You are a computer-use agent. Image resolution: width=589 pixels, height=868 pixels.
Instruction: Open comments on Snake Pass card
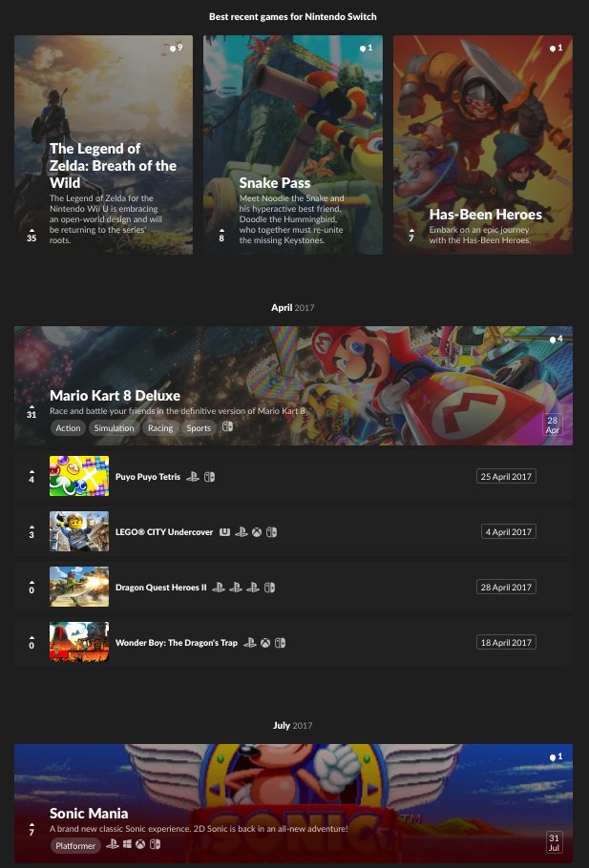[x=366, y=48]
